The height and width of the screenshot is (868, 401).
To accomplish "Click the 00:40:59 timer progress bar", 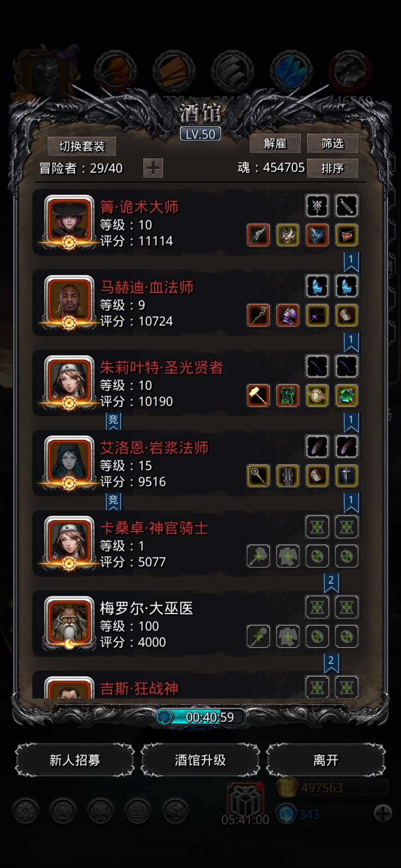I will [200, 717].
